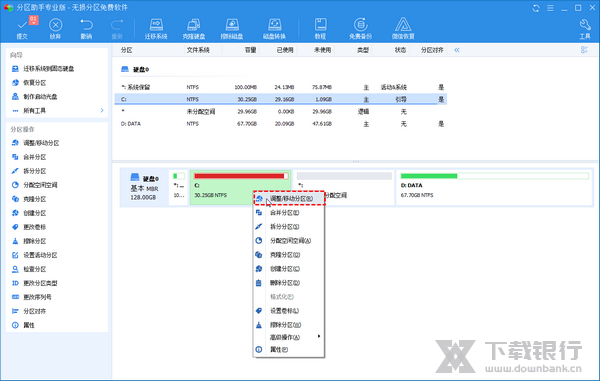The width and height of the screenshot is (600, 381).
Task: Choose 分配空闲空间 in the context menu
Action: [x=289, y=241]
